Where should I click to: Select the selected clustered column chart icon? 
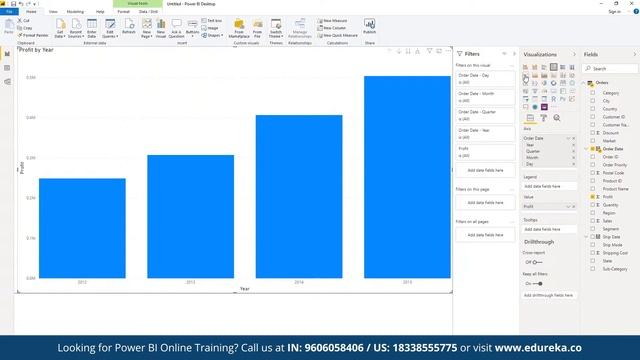tap(553, 67)
